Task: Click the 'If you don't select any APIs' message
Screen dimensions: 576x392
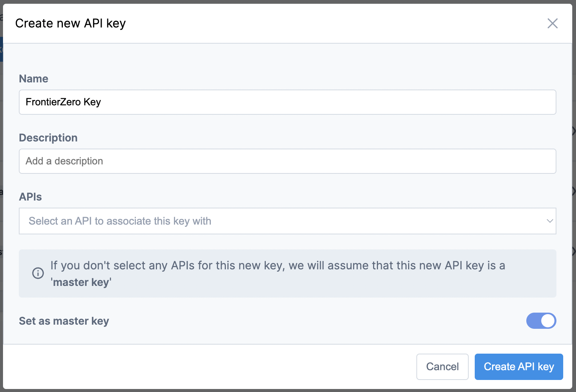Action: point(277,266)
